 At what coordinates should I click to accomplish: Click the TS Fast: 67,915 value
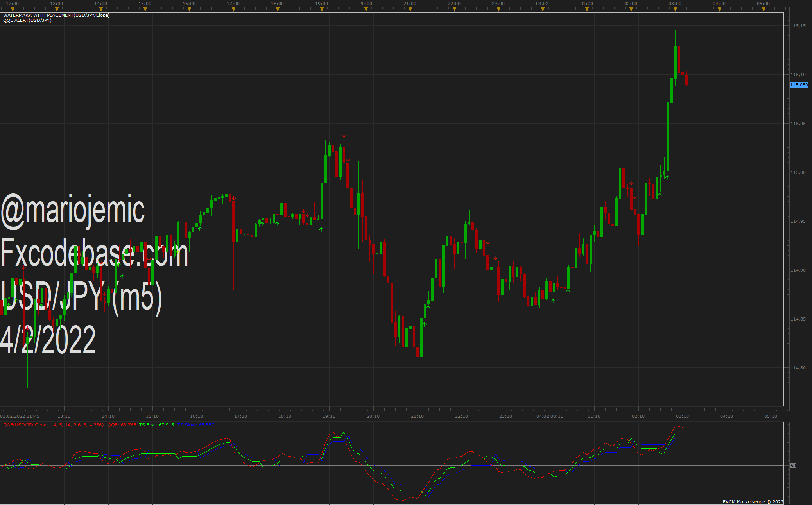click(156, 425)
